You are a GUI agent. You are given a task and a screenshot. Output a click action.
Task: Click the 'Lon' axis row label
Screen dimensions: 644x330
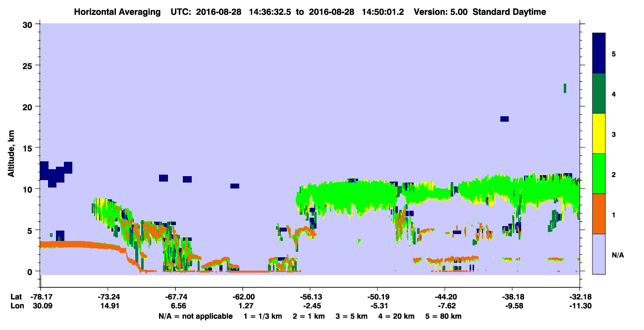click(16, 306)
